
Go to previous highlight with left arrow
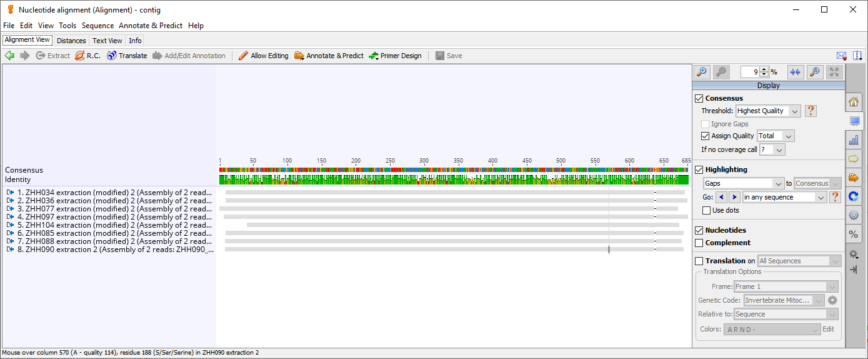pos(722,197)
